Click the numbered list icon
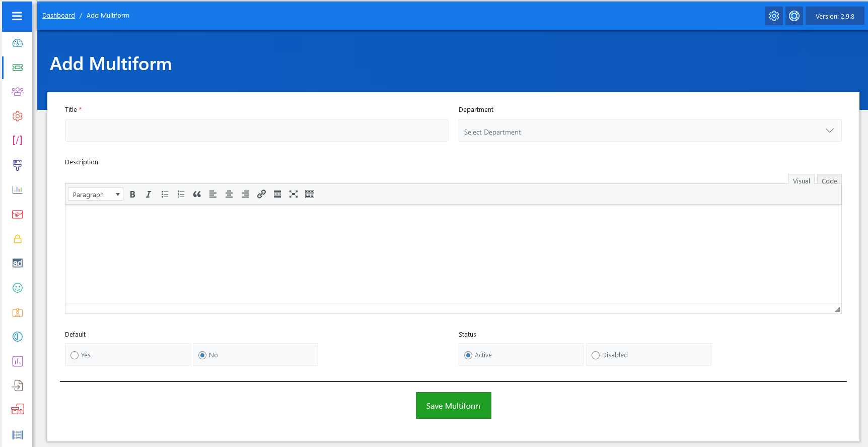 point(181,195)
